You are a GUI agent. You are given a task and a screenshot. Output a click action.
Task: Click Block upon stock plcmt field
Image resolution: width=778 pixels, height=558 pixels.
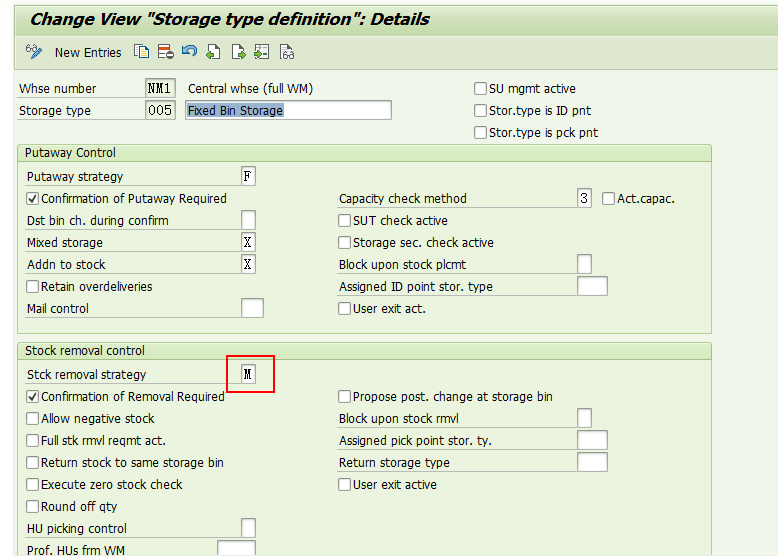pyautogui.click(x=584, y=264)
